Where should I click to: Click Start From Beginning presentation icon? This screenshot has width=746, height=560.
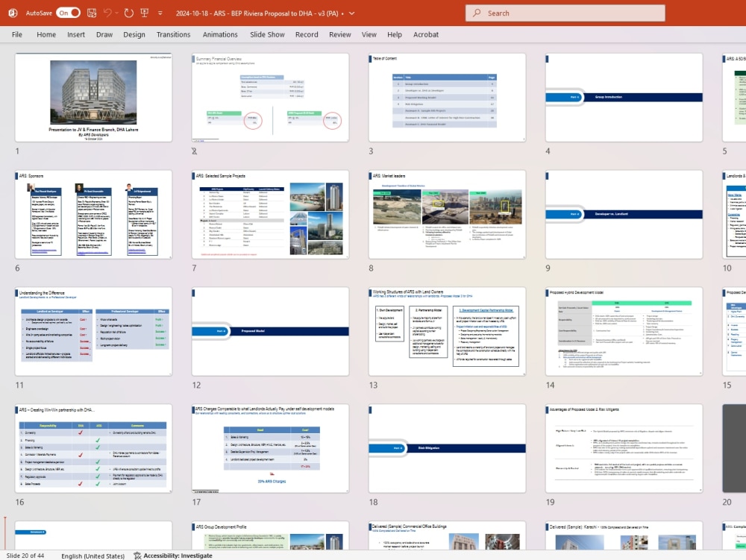pyautogui.click(x=145, y=13)
